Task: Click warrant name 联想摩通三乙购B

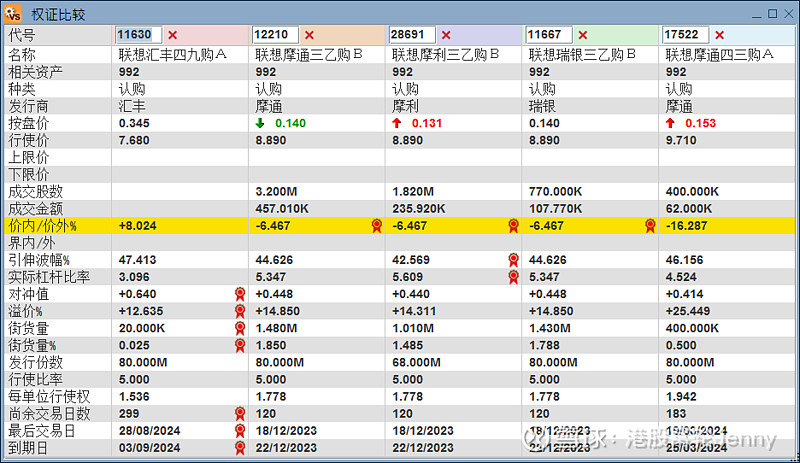Action: click(309, 55)
